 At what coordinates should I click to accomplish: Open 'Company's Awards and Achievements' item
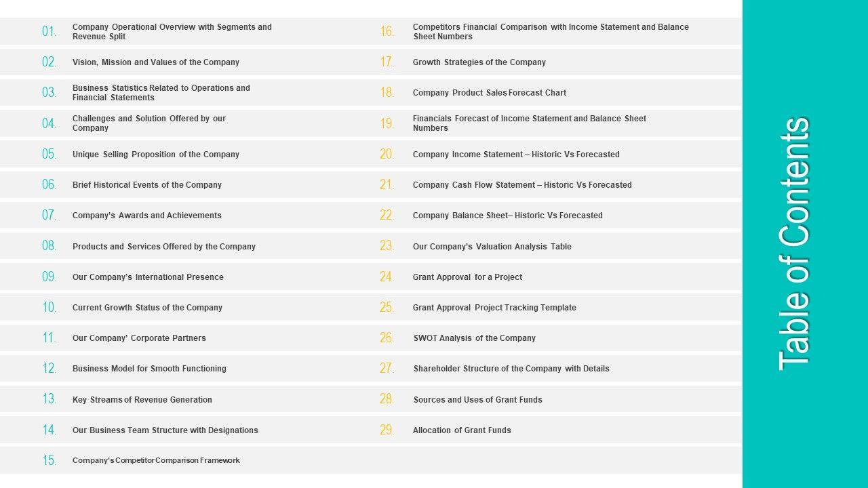[x=146, y=216]
